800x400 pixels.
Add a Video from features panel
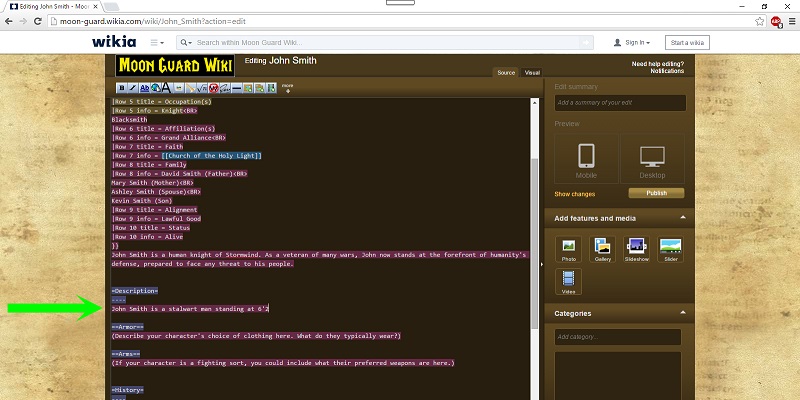coord(568,282)
